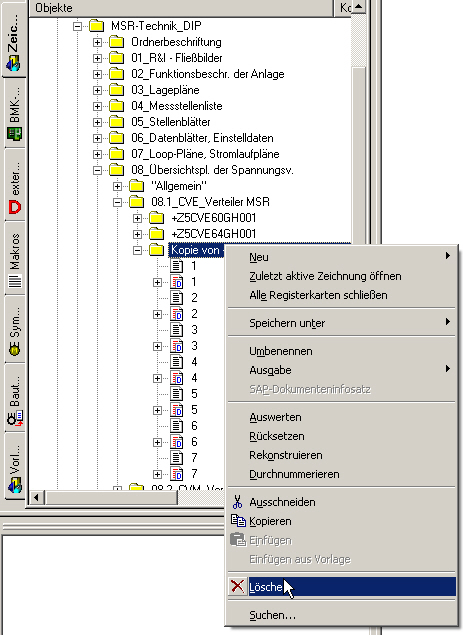Collapse the 08.1_CVE_Verteiler MSR folder
The width and height of the screenshot is (463, 635).
click(x=117, y=202)
